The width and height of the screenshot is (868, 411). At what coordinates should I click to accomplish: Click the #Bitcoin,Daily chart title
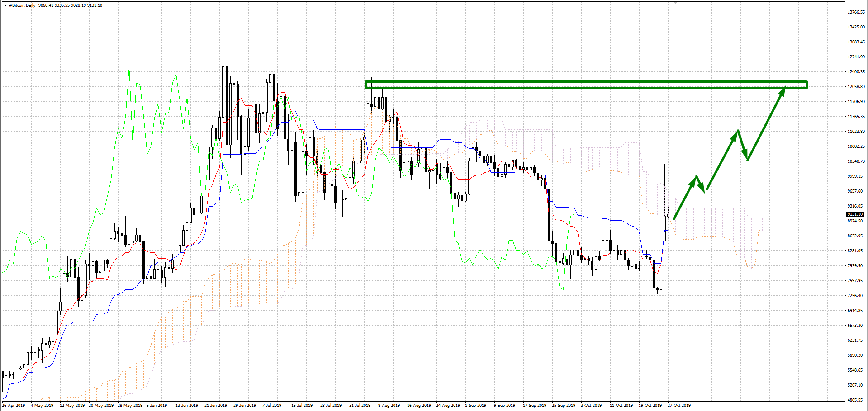coord(22,5)
